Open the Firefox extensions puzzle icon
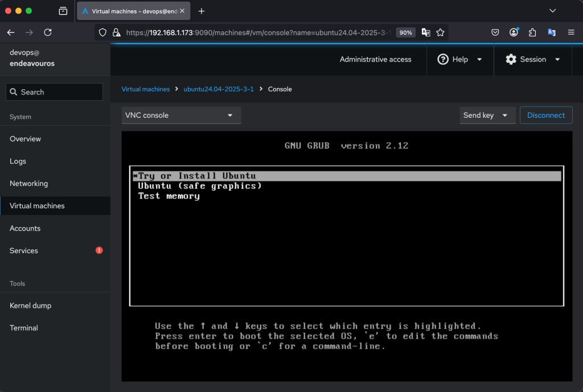 pos(532,32)
